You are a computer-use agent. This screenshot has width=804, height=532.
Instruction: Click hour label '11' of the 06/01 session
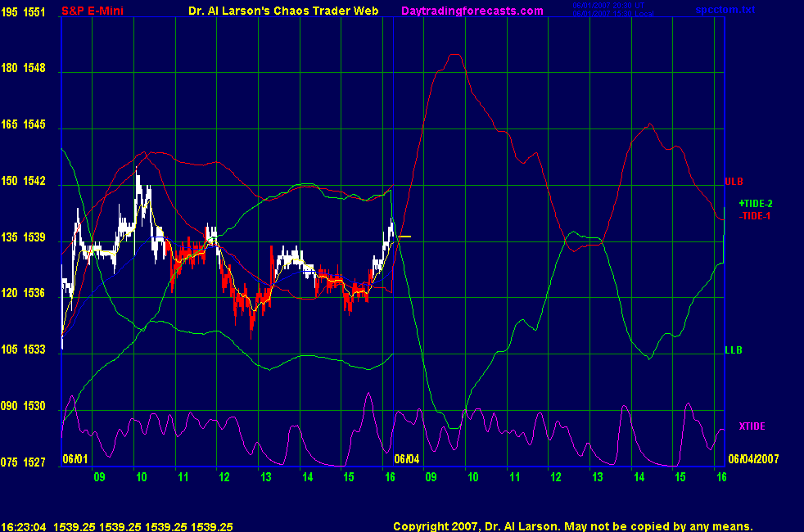(x=183, y=477)
